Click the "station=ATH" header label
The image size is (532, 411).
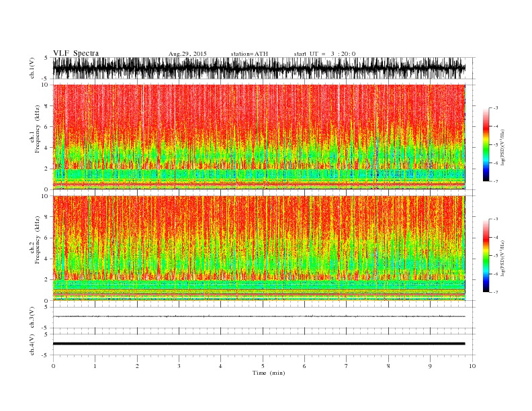[x=249, y=54]
